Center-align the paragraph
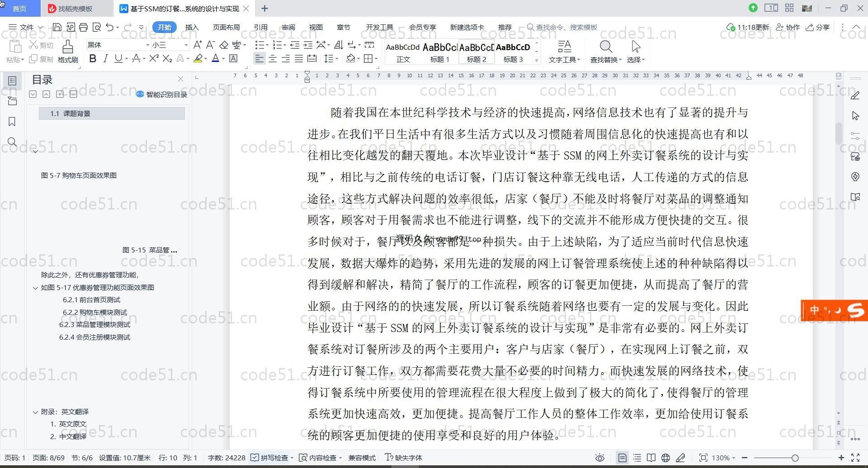The width and height of the screenshot is (868, 468). (x=273, y=59)
